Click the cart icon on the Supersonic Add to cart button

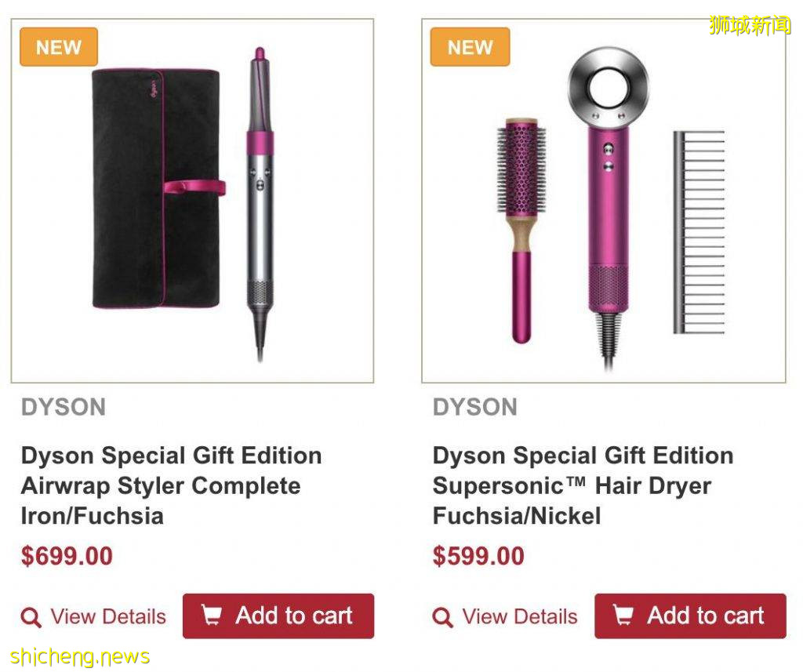coord(623,615)
